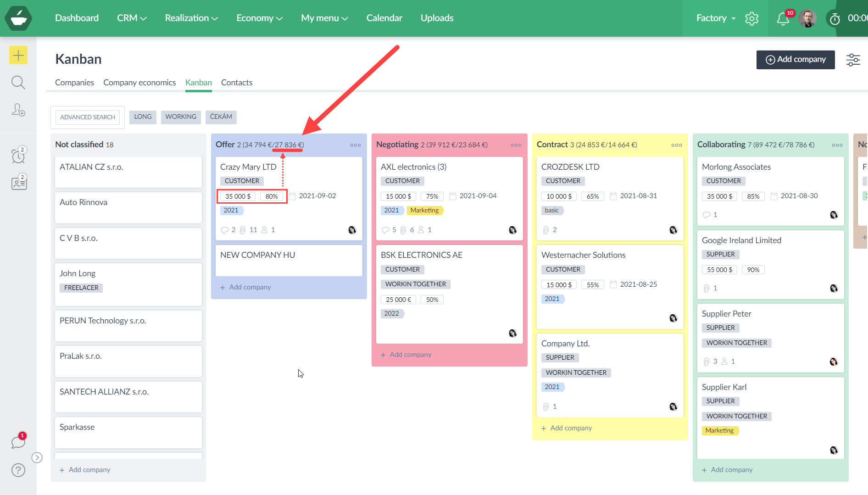The height and width of the screenshot is (495, 868).
Task: Switch to the Company economics tab
Action: click(139, 83)
